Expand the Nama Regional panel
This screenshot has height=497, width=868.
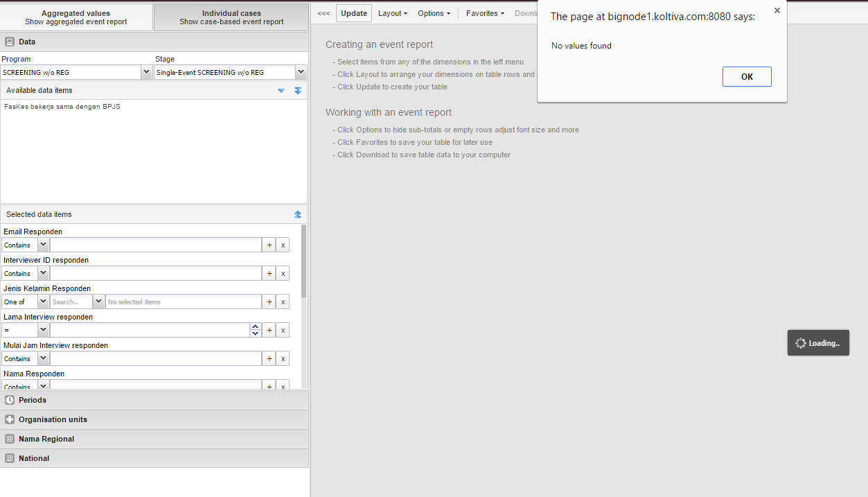click(154, 439)
